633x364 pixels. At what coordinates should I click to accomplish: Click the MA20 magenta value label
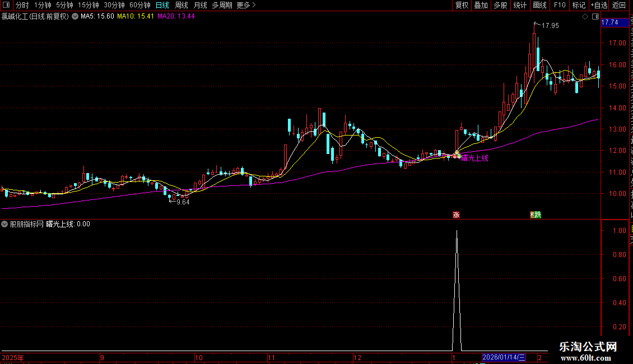[176, 16]
